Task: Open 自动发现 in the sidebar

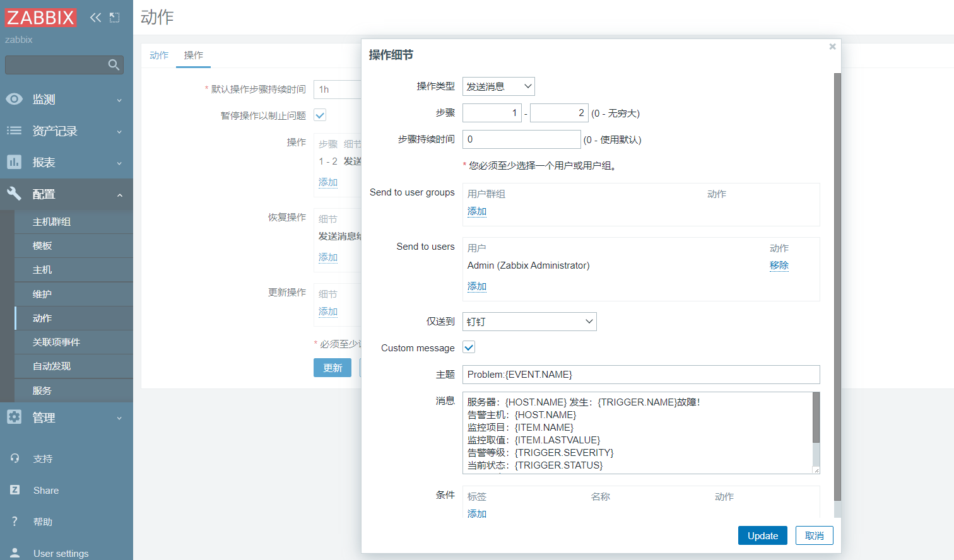Action: 73,366
